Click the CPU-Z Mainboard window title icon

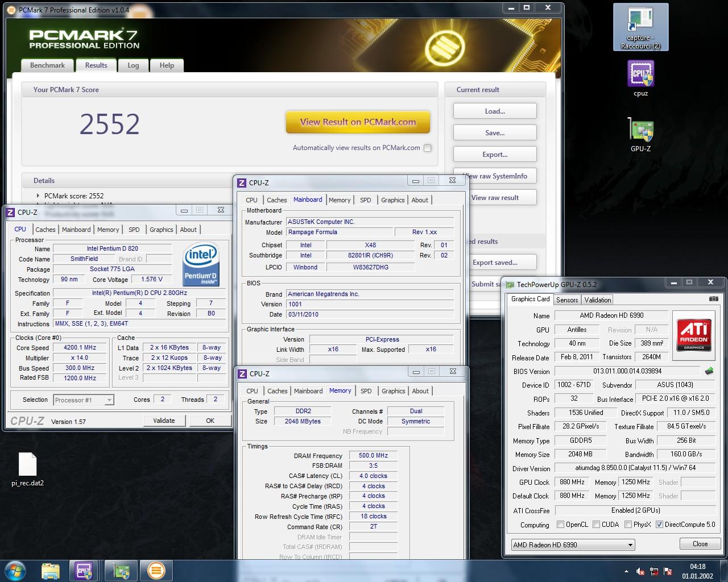click(242, 182)
